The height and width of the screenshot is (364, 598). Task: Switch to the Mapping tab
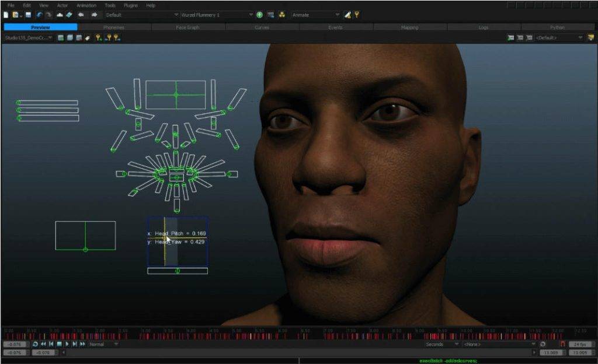click(409, 27)
